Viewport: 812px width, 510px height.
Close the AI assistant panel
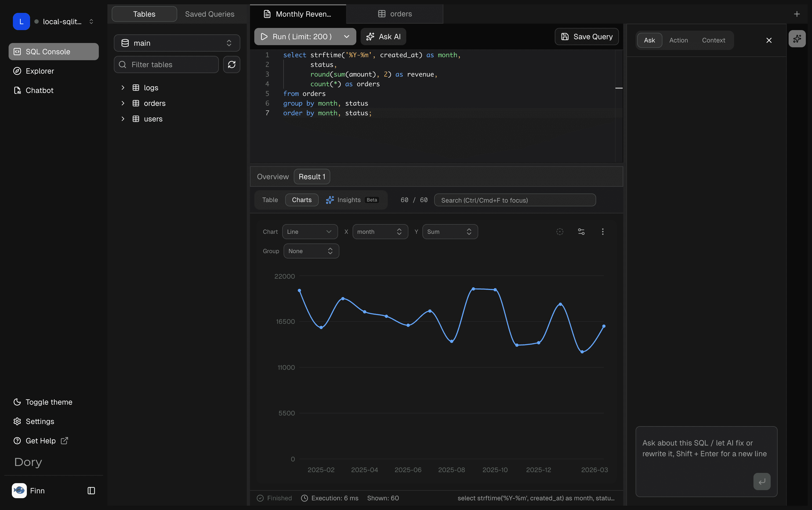[769, 40]
